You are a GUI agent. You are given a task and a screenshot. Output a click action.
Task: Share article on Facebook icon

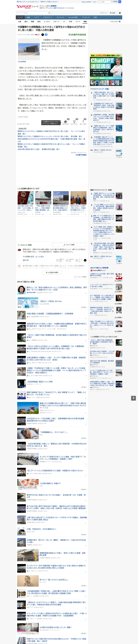[x=46, y=35]
